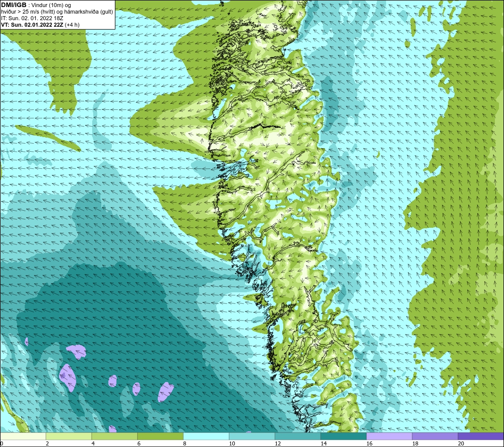This screenshot has height=447, width=504.
Task: Click the 10-12 m/s light teal legend swatch
Action: click(252, 436)
